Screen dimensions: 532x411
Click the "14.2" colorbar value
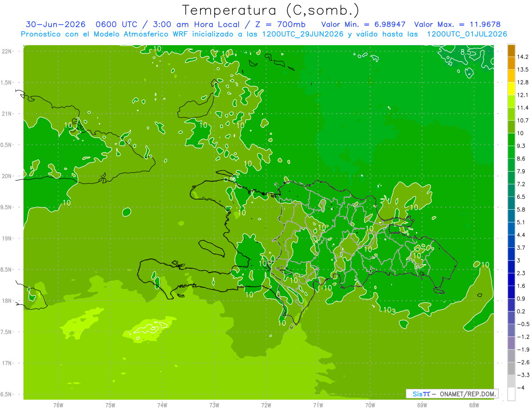coord(523,57)
